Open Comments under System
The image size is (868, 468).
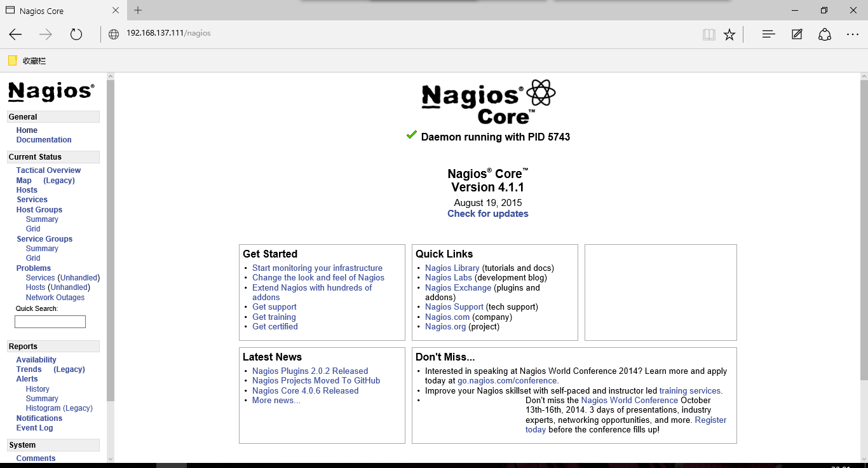coord(36,458)
